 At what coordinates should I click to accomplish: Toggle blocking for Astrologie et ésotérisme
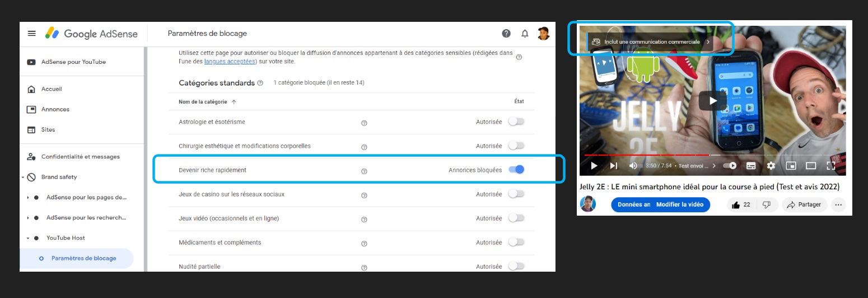pyautogui.click(x=516, y=122)
